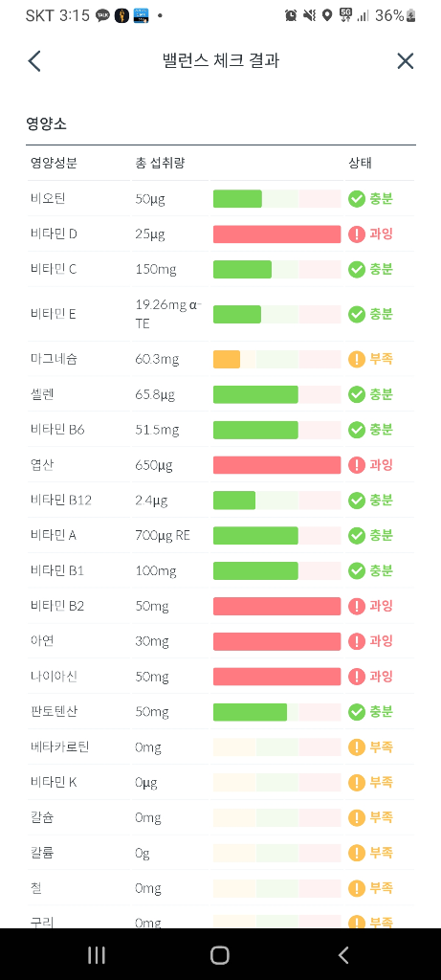Tap the red warning icon for 비타민 D

[x=357, y=234]
